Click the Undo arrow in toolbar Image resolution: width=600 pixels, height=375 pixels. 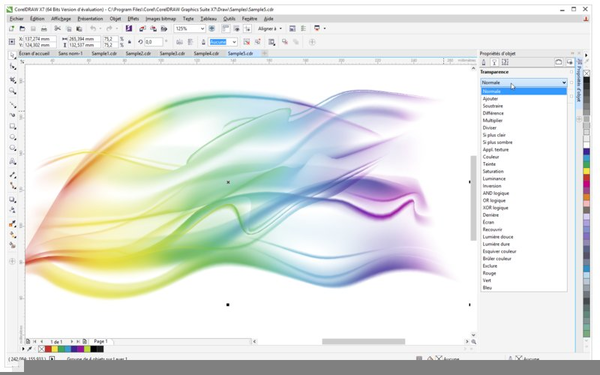[93, 29]
